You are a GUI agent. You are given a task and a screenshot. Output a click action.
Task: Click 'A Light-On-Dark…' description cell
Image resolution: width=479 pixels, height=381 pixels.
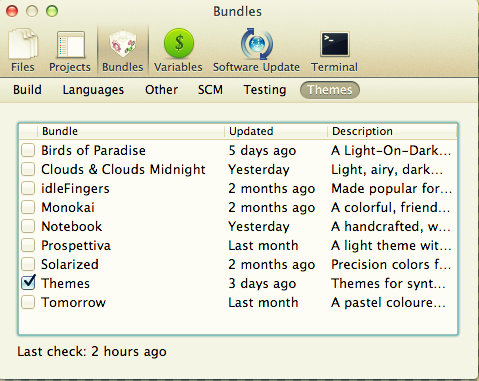[391, 150]
